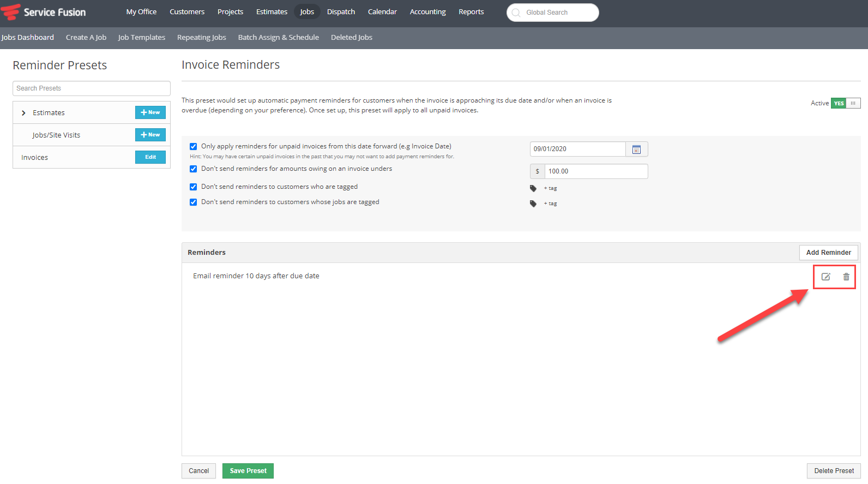Open My Office menu
Image resolution: width=868 pixels, height=484 pixels.
(x=141, y=11)
